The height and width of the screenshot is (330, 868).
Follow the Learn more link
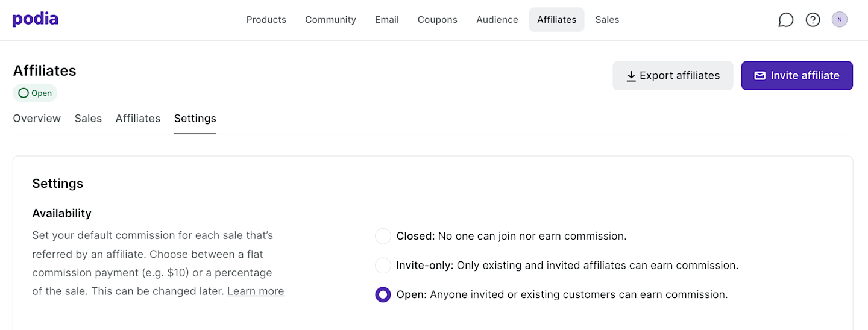tap(255, 291)
